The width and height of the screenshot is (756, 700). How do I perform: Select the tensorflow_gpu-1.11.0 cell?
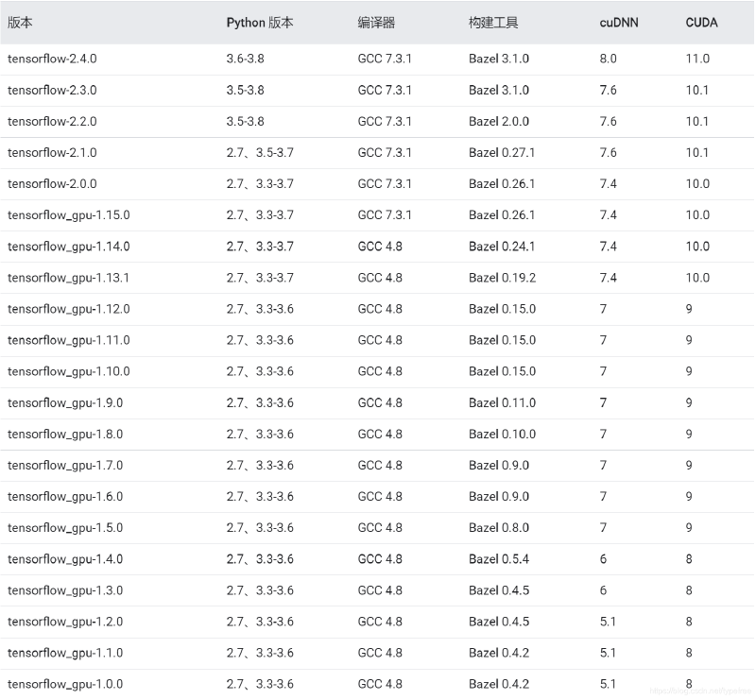(x=68, y=340)
